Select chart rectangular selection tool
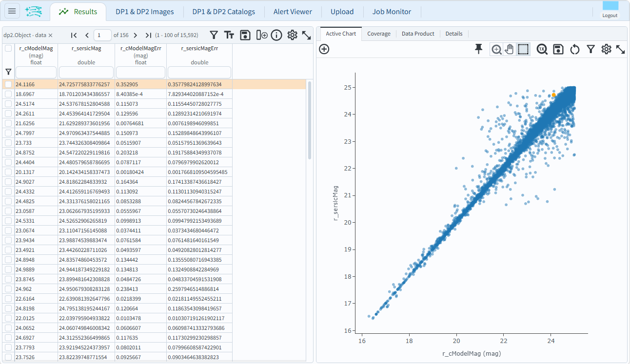The height and width of the screenshot is (364, 630). [523, 49]
